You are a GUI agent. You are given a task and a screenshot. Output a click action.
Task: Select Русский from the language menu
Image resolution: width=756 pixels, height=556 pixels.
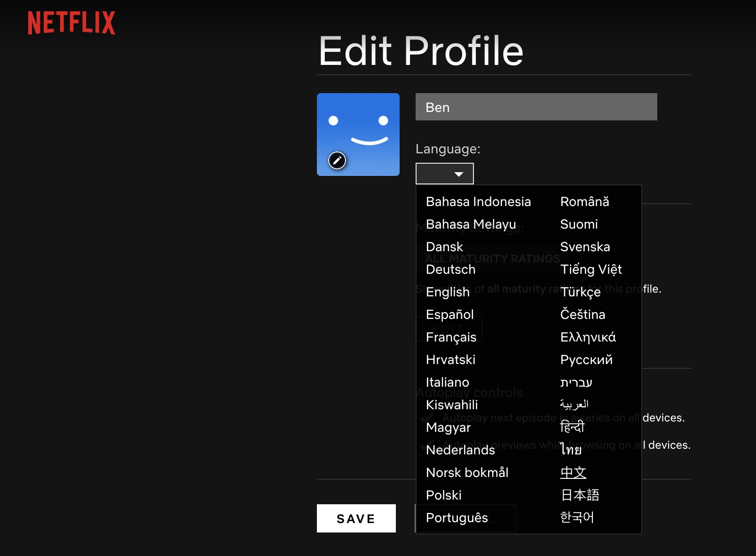586,359
